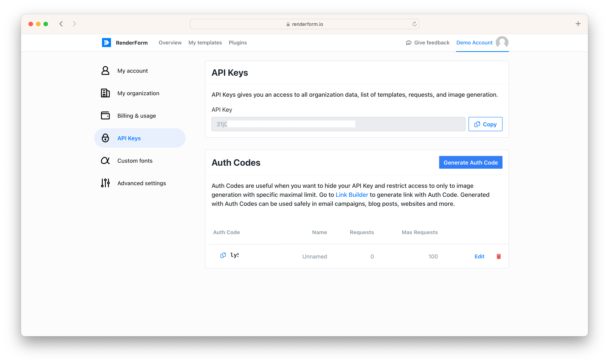Click the API Keys lock icon
This screenshot has height=364, width=609.
105,138
